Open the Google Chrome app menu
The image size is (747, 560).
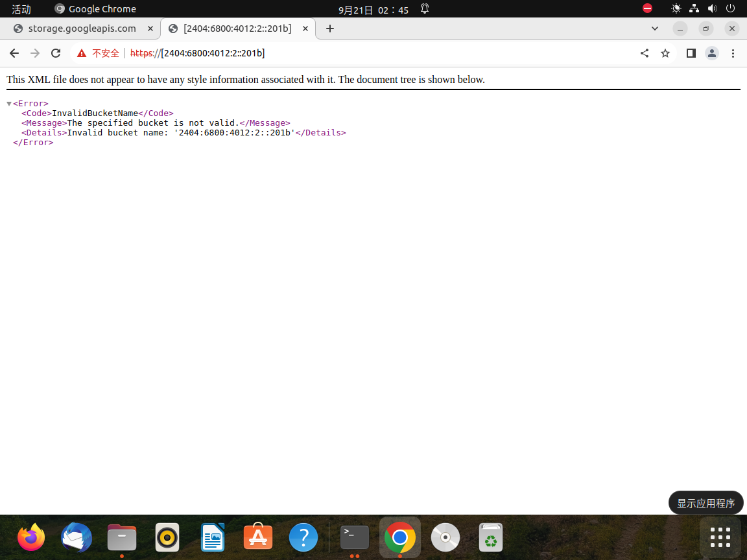tap(95, 9)
